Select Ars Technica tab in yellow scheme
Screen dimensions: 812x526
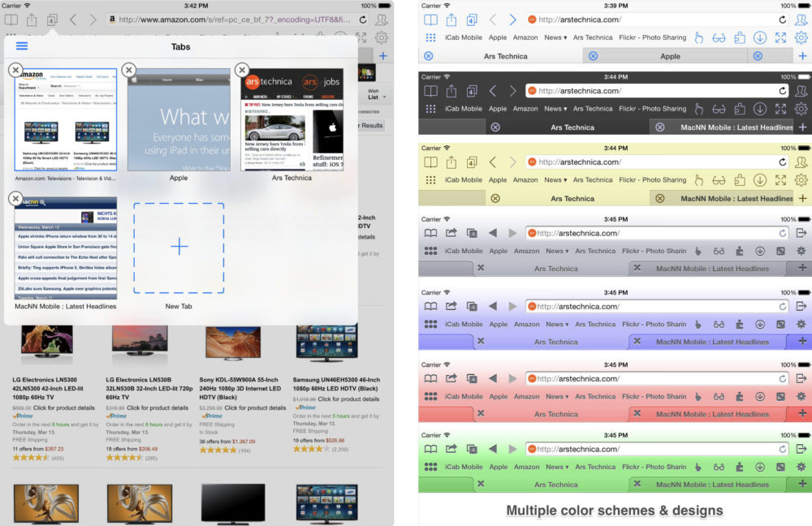click(x=572, y=198)
